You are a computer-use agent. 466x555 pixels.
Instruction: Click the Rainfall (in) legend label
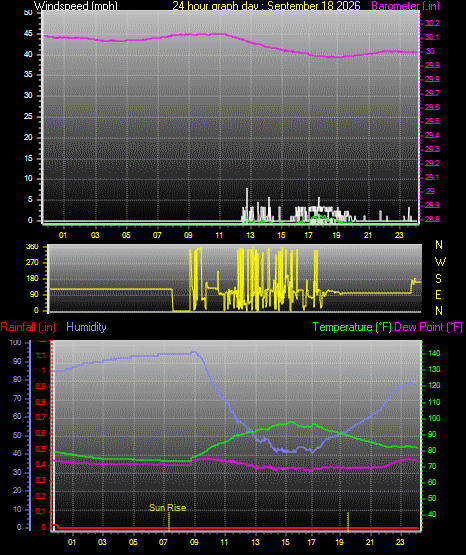point(28,327)
